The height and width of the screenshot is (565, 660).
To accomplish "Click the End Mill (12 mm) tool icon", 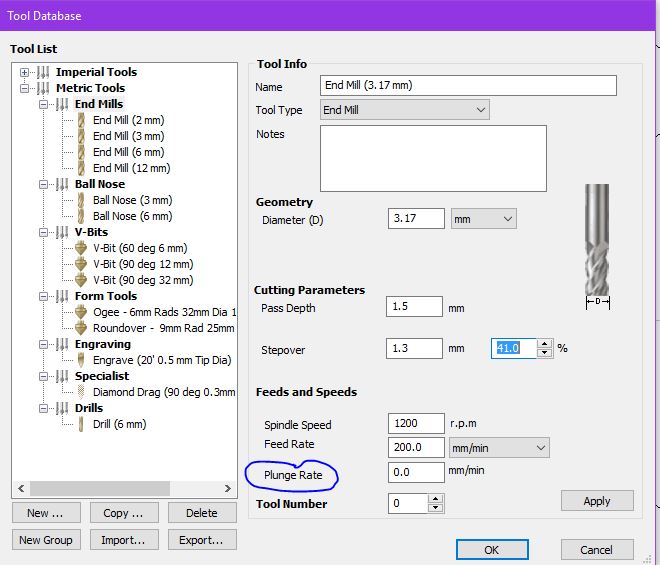I will point(81,168).
